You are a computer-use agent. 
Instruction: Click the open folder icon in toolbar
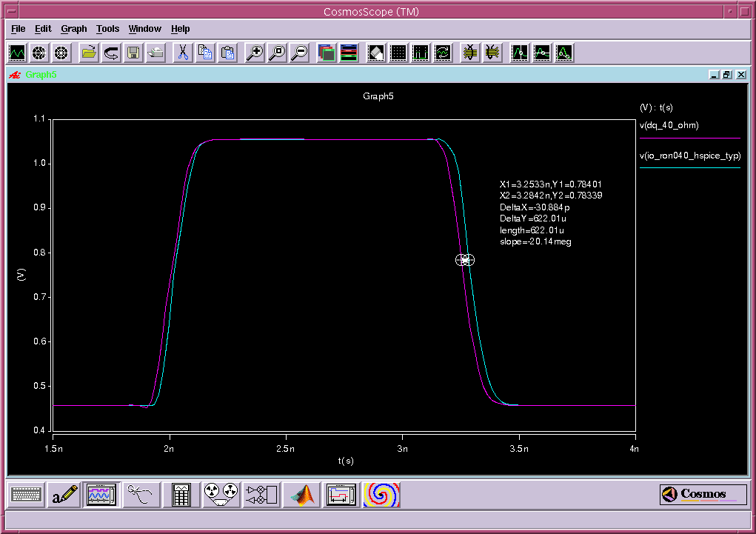[x=88, y=53]
